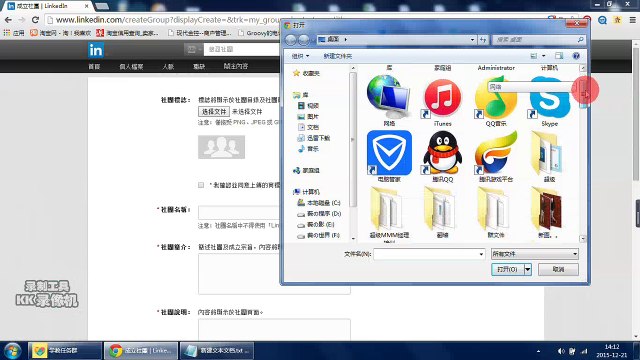This screenshot has width=640, height=360.
Task: Click the 打开(O) open button
Action: coord(507,269)
